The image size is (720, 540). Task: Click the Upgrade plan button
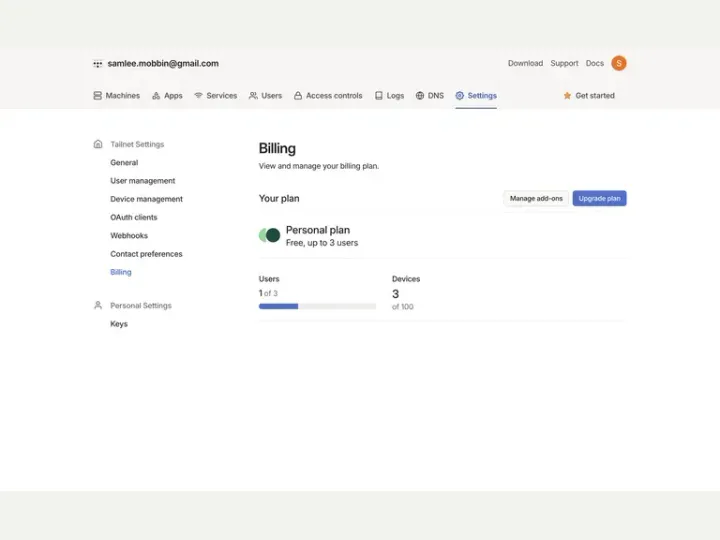(x=599, y=198)
